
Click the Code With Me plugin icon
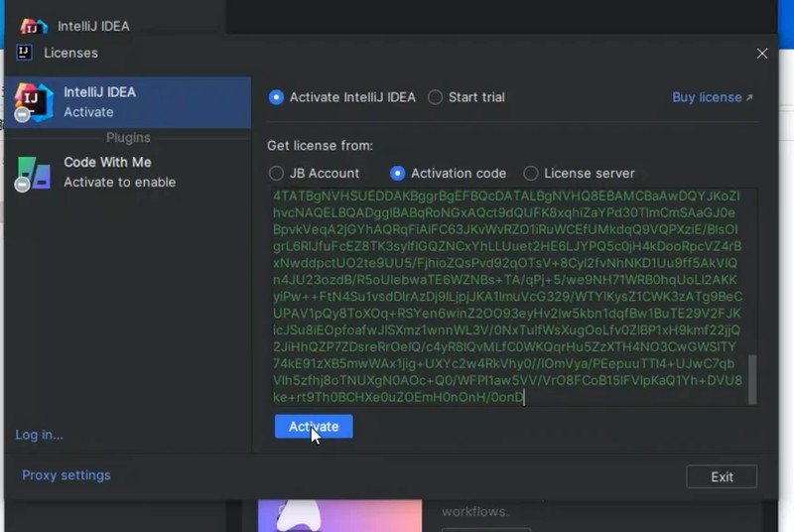click(33, 172)
